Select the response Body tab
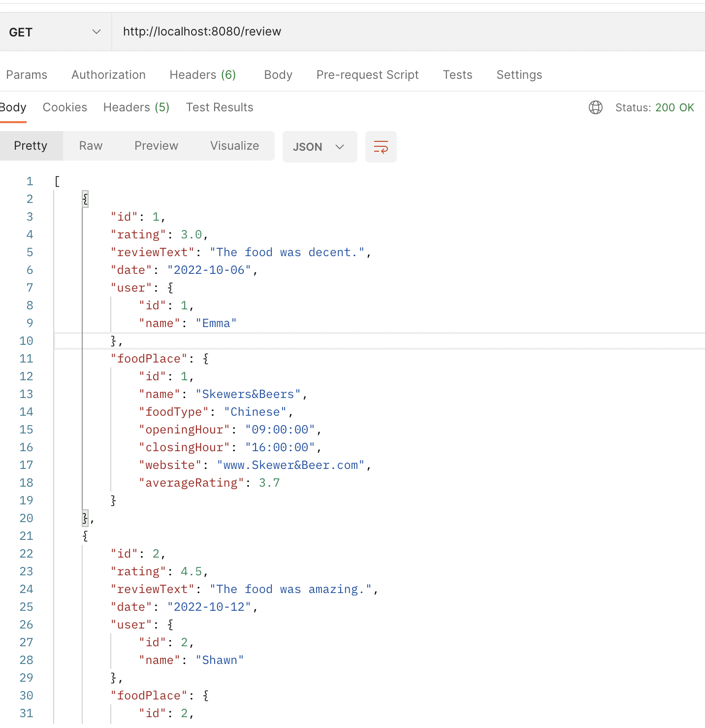705x728 pixels. pos(13,107)
